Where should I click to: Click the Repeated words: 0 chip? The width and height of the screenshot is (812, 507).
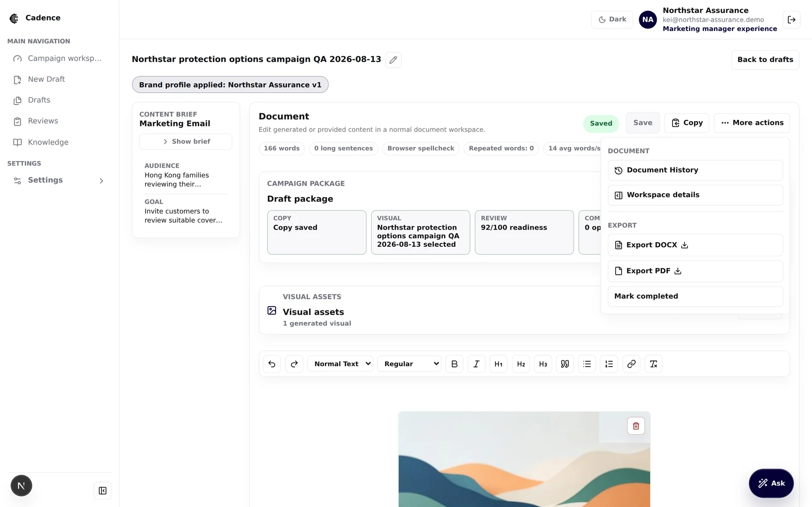pyautogui.click(x=501, y=148)
